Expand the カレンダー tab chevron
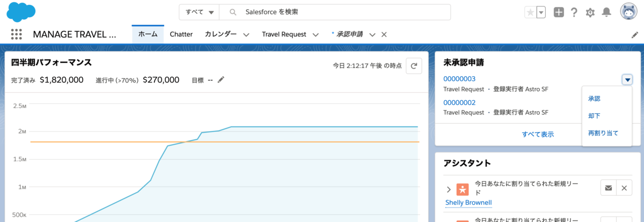This screenshot has height=222, width=644. pyautogui.click(x=246, y=34)
